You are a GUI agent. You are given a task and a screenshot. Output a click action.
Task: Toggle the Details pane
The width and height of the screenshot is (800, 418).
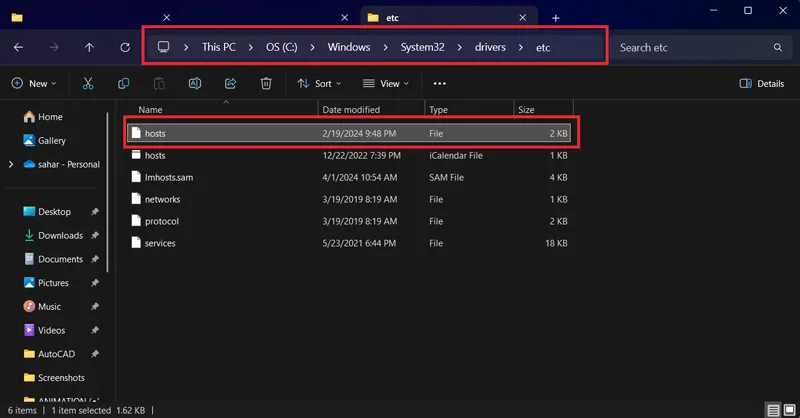[762, 84]
